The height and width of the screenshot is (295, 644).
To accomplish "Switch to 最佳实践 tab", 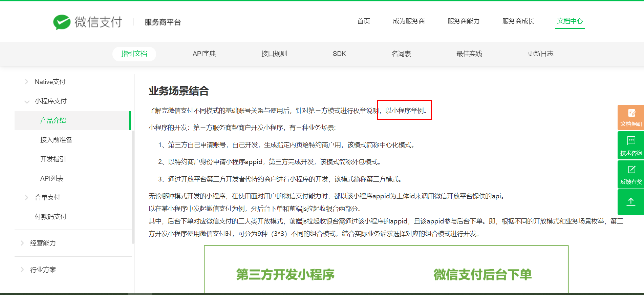I will click(469, 54).
